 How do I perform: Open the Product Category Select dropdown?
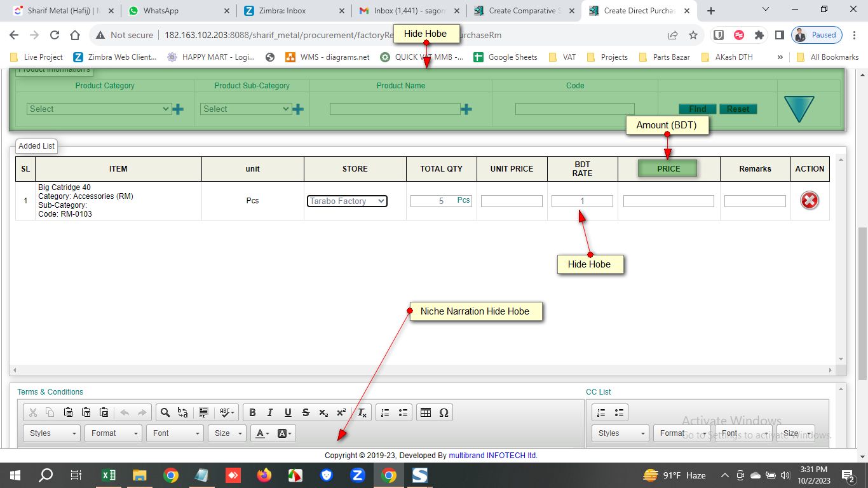point(99,109)
